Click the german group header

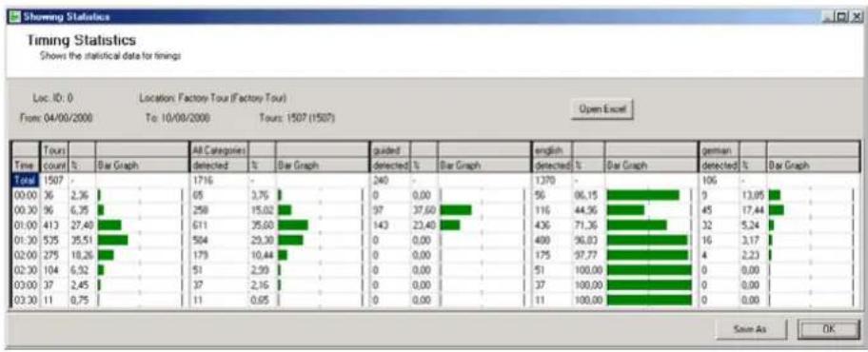pos(719,150)
